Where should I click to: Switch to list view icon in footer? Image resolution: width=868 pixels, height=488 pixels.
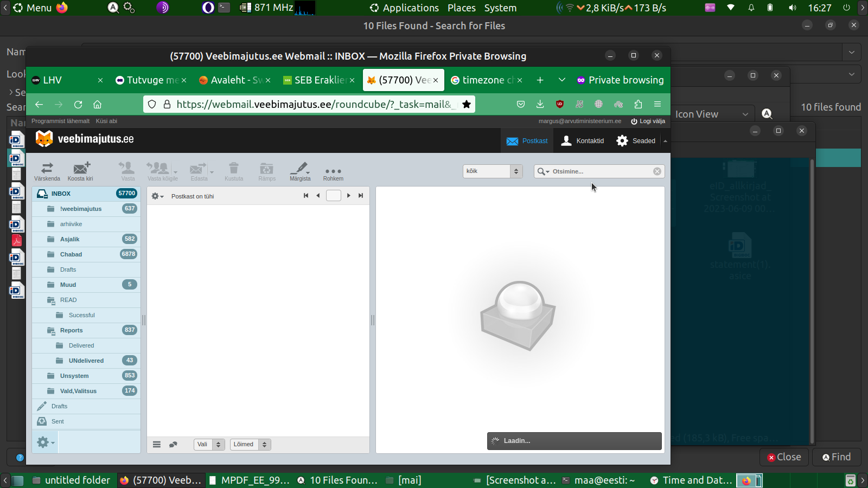point(157,445)
